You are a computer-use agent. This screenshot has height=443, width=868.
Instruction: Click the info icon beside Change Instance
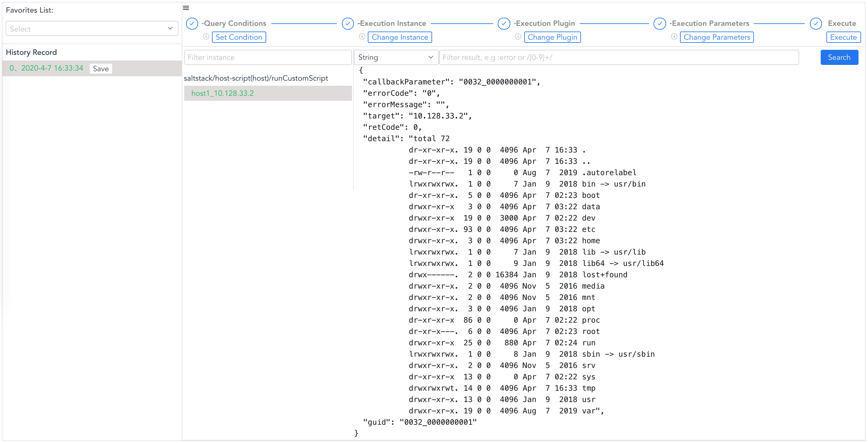362,37
